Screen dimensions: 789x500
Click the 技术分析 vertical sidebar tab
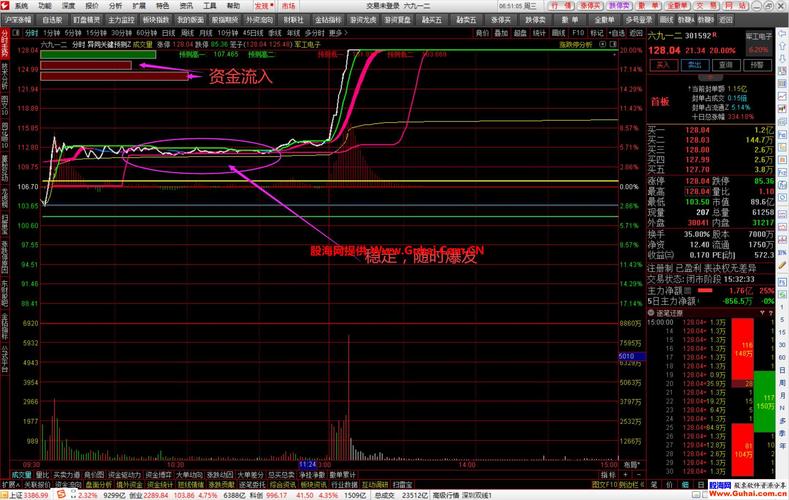tap(5, 76)
